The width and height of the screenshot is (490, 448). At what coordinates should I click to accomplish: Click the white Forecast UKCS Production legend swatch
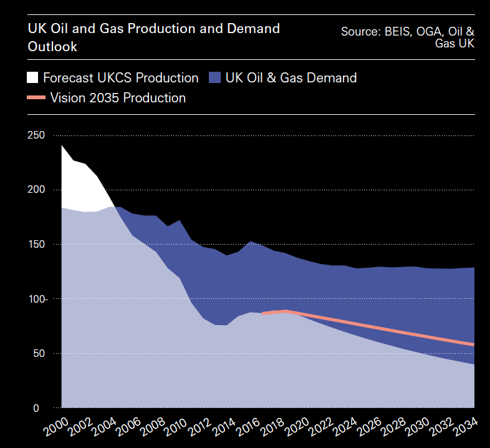[32, 78]
